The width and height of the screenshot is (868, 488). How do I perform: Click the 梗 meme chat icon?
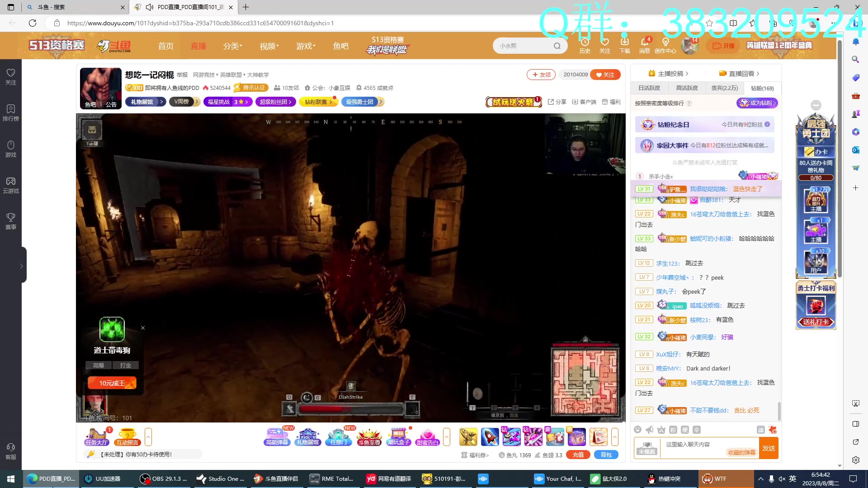[x=685, y=429]
